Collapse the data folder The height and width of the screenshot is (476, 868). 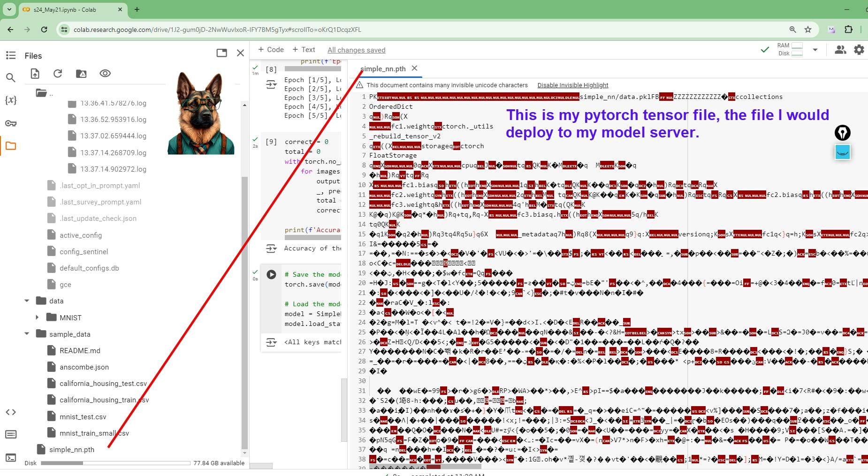coord(27,301)
